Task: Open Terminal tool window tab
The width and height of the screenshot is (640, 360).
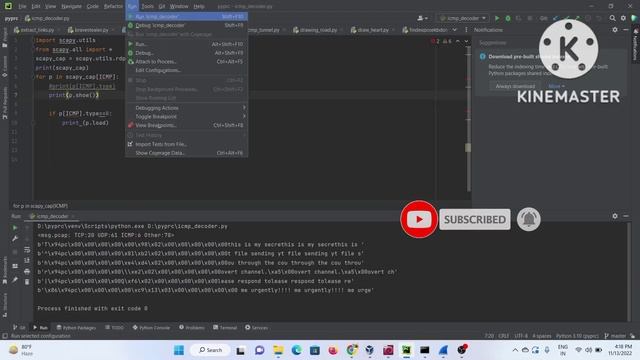Action: (x=225, y=328)
